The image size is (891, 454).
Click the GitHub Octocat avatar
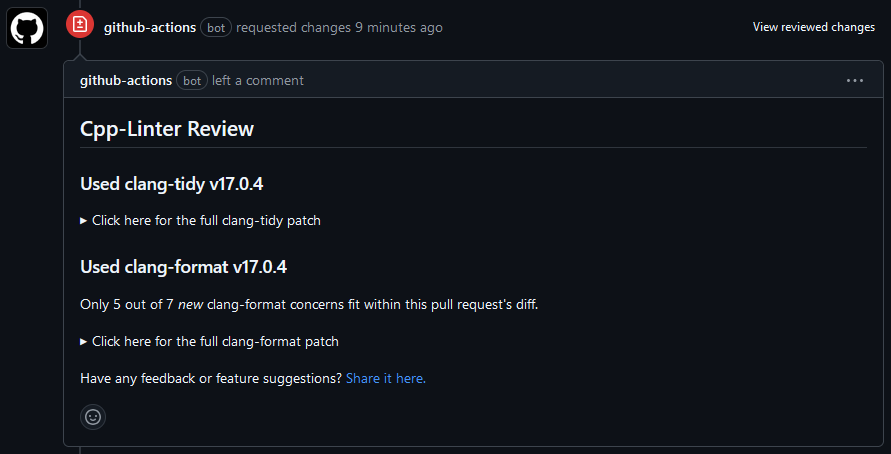pyautogui.click(x=28, y=28)
